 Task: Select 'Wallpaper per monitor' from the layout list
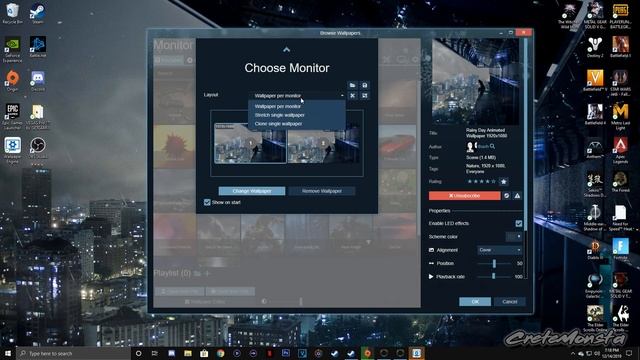tap(278, 106)
